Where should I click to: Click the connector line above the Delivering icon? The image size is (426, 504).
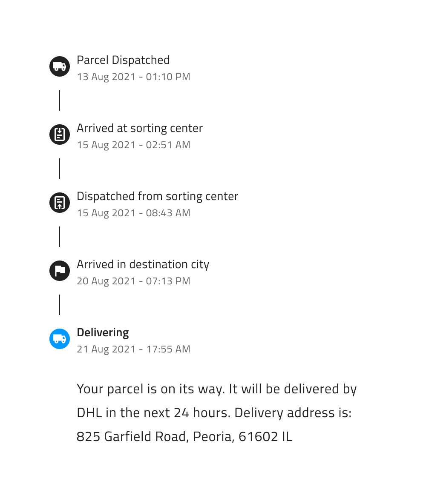[60, 305]
